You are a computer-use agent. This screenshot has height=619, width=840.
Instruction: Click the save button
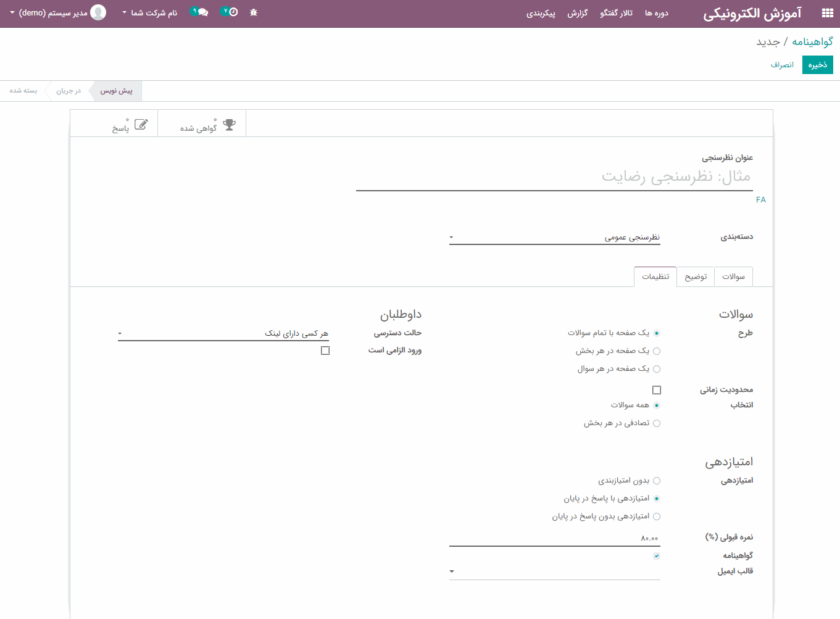[x=817, y=65]
